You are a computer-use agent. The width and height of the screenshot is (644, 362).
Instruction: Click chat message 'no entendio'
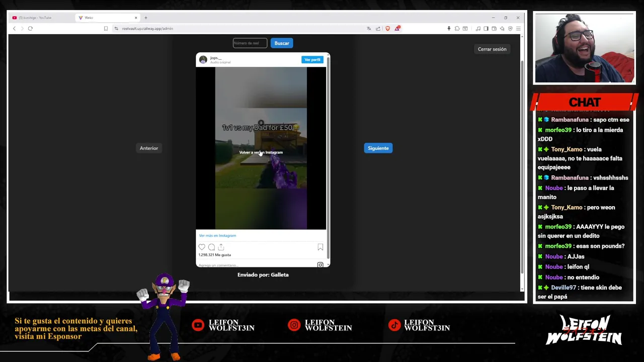[x=583, y=278]
